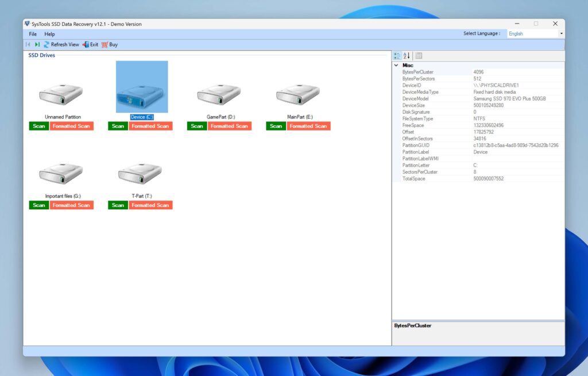Viewport: 588px width, 376px height.
Task: Click the navigate-back arrow icon on toolbar
Action: click(28, 44)
